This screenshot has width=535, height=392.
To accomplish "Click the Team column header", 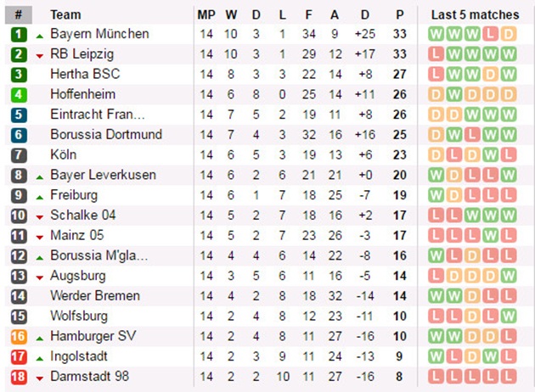I will (65, 14).
